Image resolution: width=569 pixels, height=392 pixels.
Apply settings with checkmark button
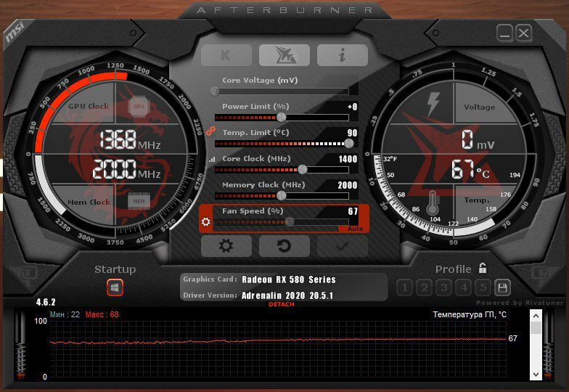pyautogui.click(x=343, y=246)
